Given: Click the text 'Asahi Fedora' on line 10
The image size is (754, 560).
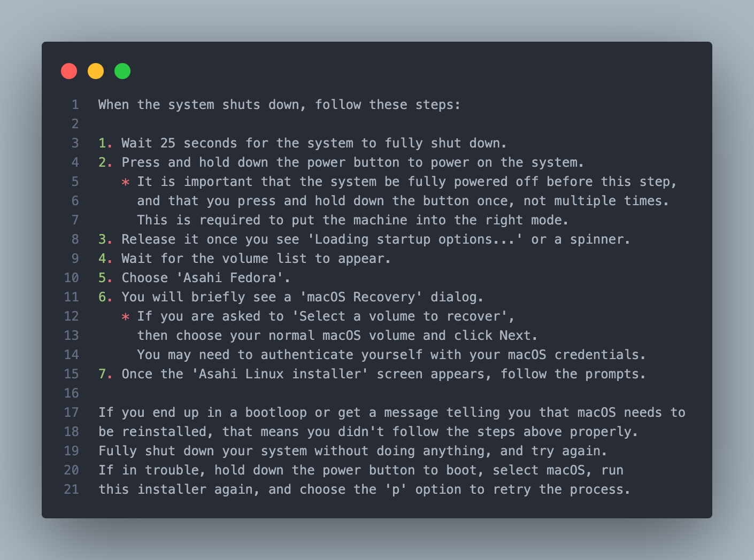Looking at the screenshot, I should click(230, 278).
